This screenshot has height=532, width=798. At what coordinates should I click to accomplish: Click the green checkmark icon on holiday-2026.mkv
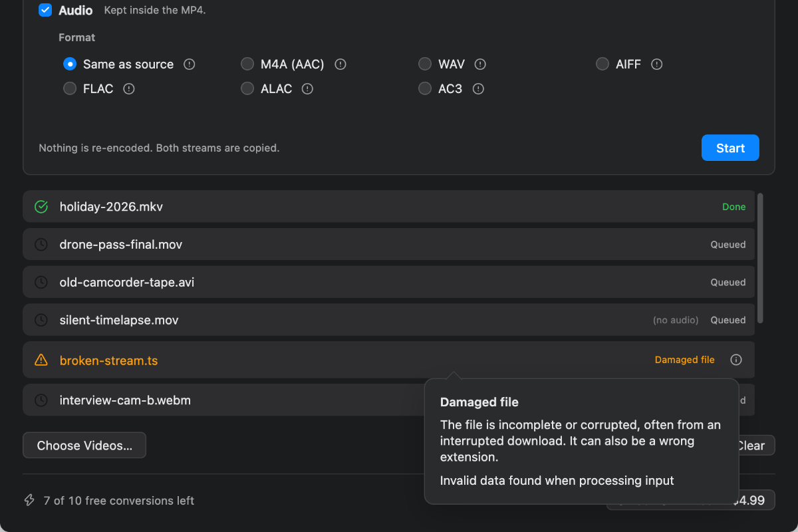[x=41, y=207]
